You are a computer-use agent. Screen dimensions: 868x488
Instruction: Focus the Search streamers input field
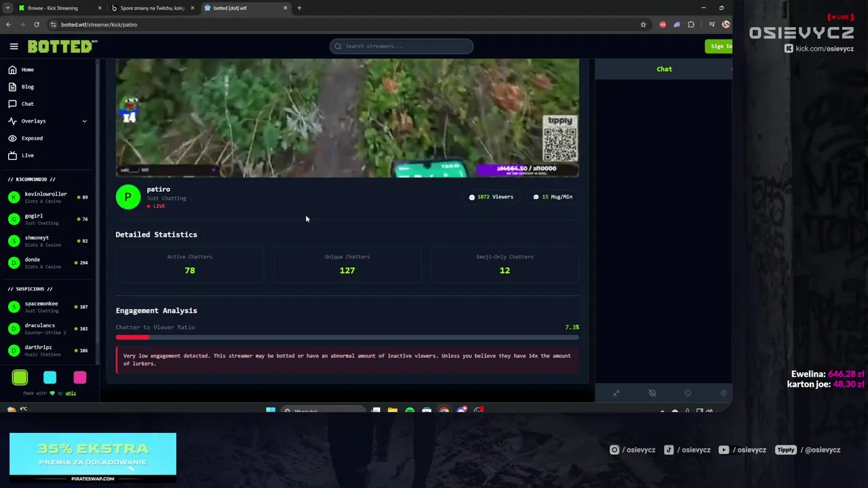pos(401,46)
